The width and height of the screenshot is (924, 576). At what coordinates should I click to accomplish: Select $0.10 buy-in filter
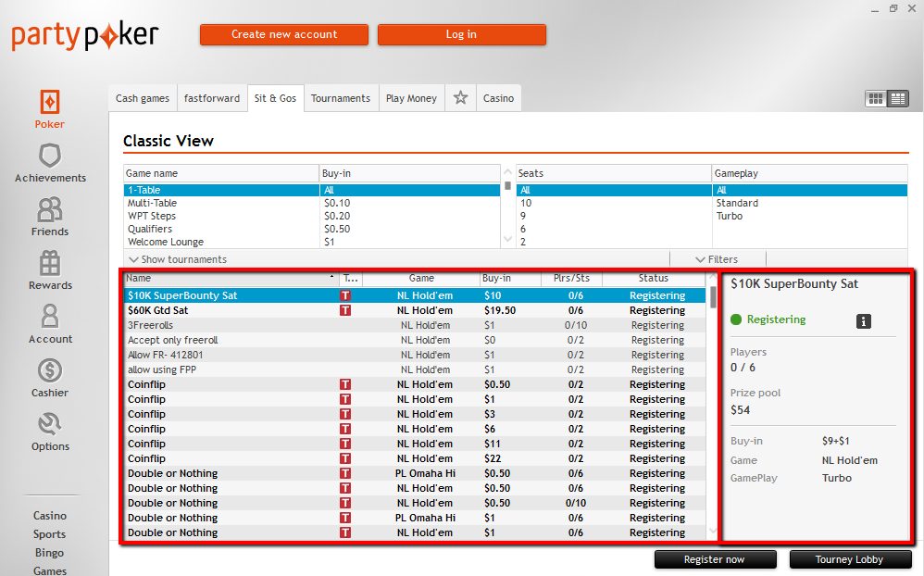409,203
